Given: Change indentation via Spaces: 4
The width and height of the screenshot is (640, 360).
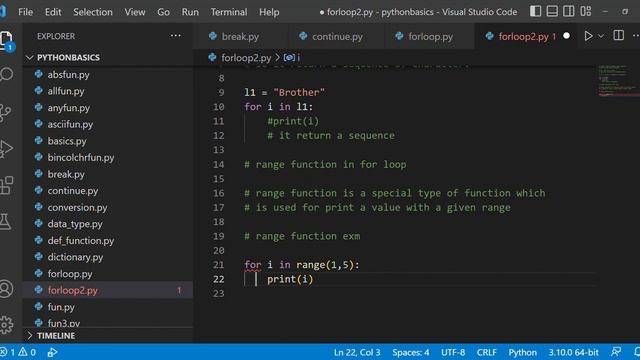Looking at the screenshot, I should (x=411, y=352).
